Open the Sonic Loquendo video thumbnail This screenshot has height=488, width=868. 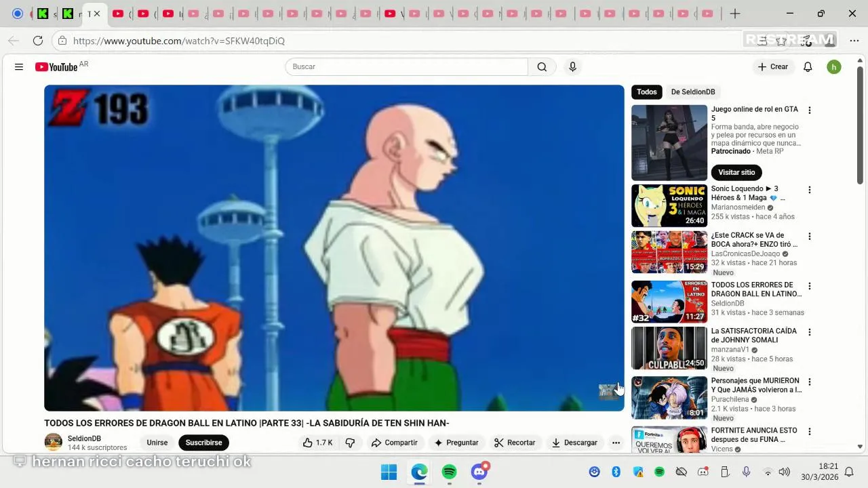click(x=669, y=205)
